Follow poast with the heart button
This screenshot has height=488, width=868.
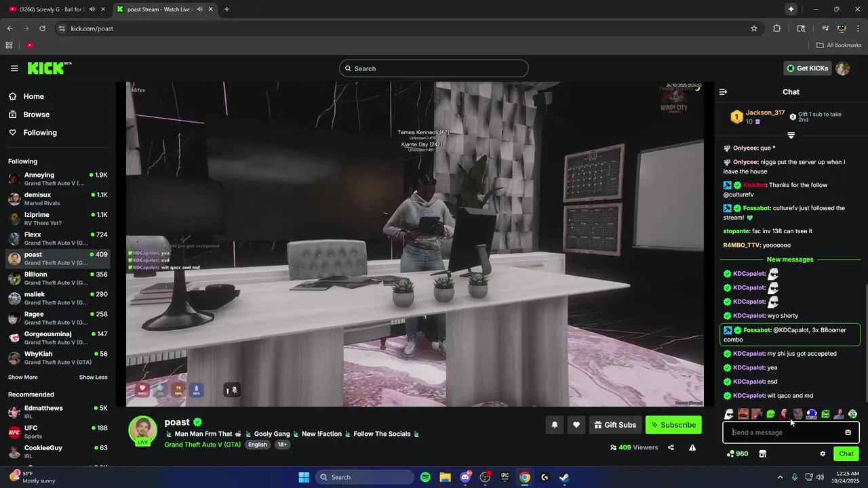576,425
